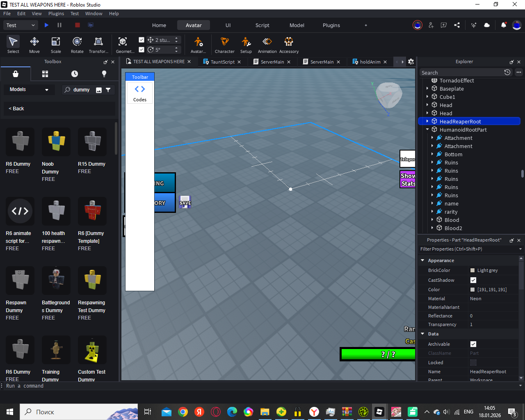Collapse the HumanoidRootPart tree node

[x=427, y=130]
